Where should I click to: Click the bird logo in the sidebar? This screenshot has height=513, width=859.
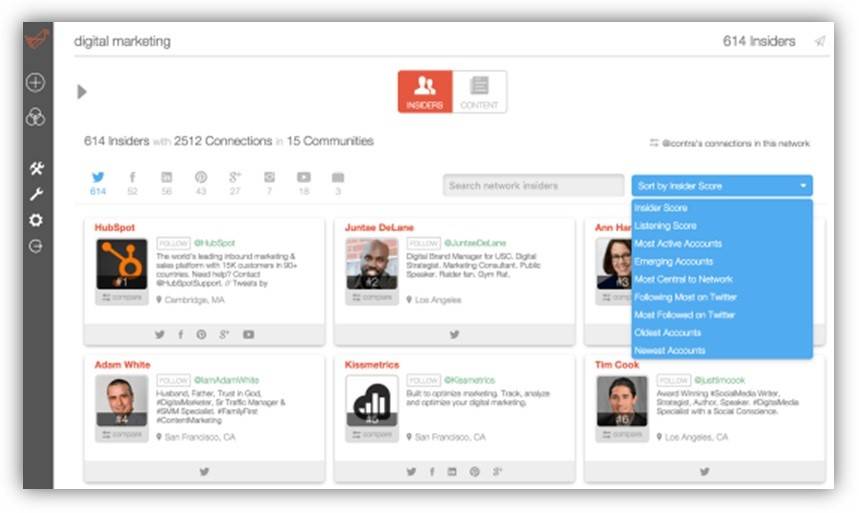(37, 39)
